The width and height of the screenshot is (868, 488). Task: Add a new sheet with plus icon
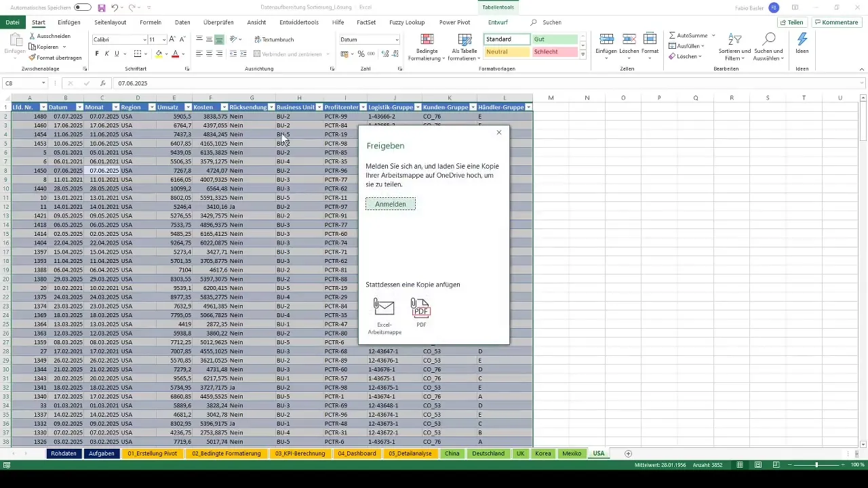(628, 453)
